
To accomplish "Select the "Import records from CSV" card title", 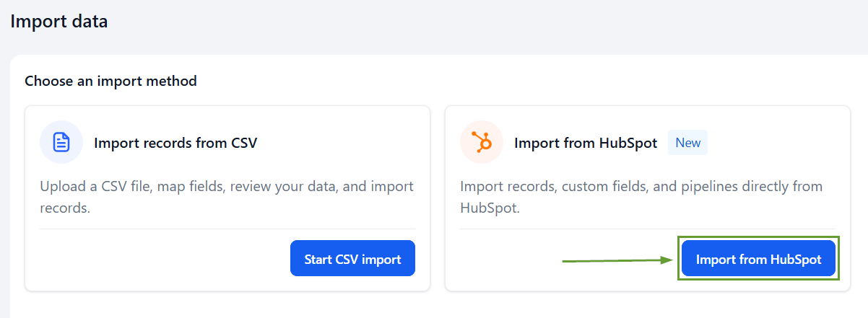I will point(175,143).
